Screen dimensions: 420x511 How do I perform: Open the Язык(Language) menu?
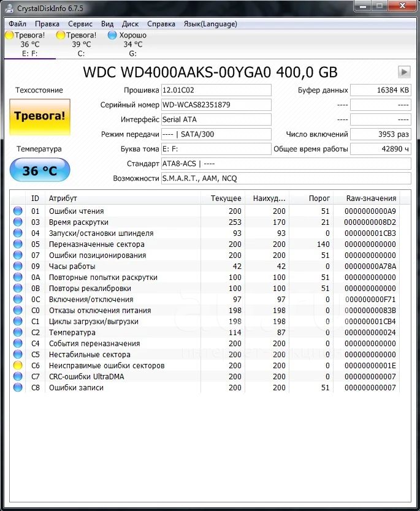[210, 24]
